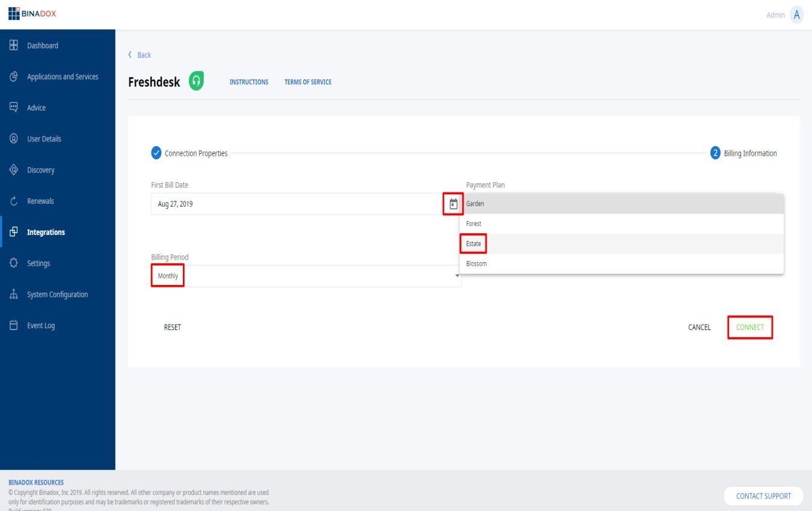This screenshot has width=812, height=511.
Task: Click the Integrations sidebar icon
Action: point(13,232)
